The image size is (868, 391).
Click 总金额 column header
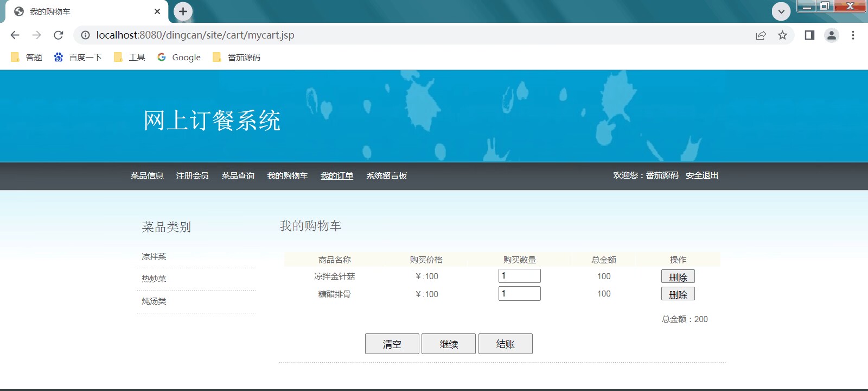pos(604,260)
